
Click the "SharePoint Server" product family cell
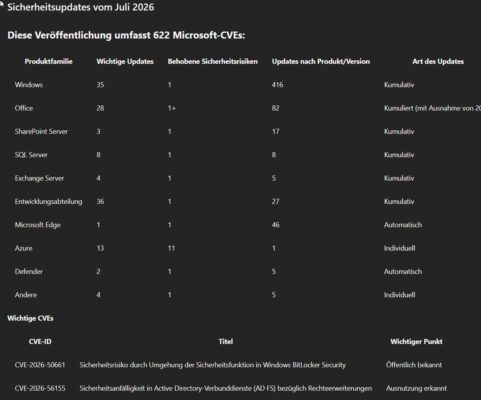click(41, 131)
